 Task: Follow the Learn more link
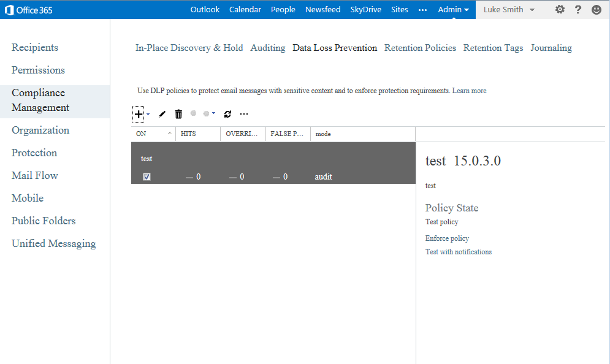[x=469, y=91]
